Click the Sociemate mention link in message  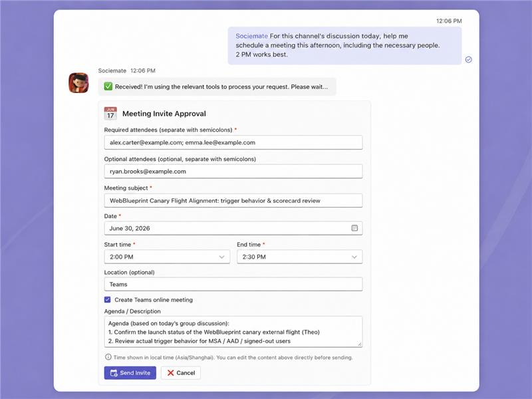click(252, 36)
